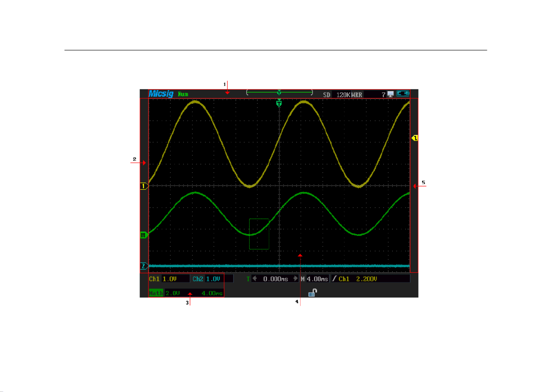The width and height of the screenshot is (556, 392).
Task: Click left arrow beside trigger delay 0.000ms
Action: pos(255,278)
